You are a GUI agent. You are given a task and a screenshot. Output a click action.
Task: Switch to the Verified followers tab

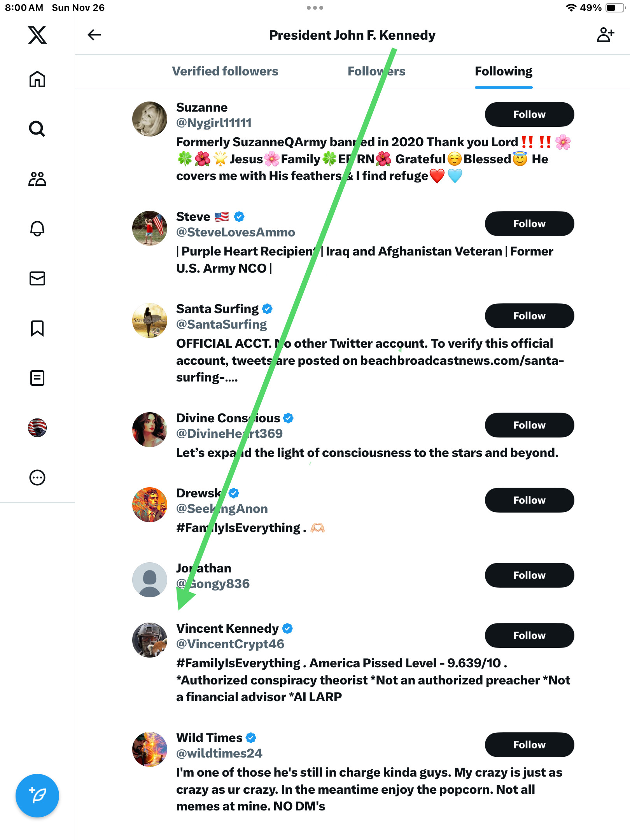click(x=225, y=71)
